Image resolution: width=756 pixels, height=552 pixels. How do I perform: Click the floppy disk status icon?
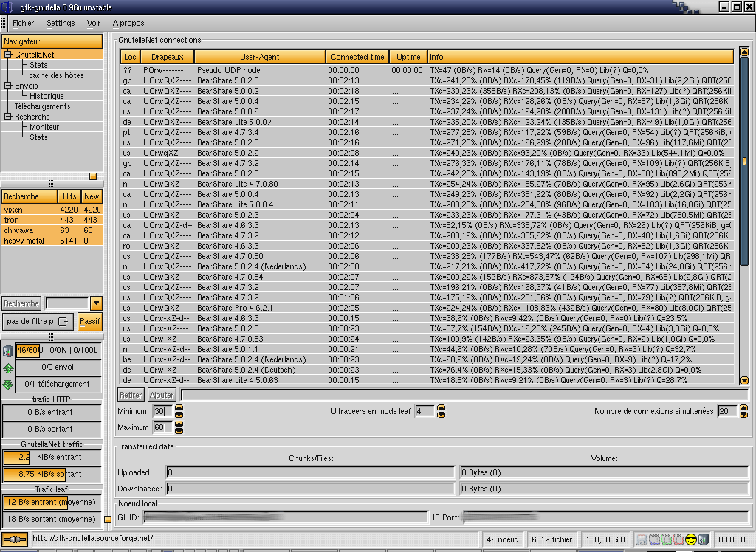(x=642, y=539)
